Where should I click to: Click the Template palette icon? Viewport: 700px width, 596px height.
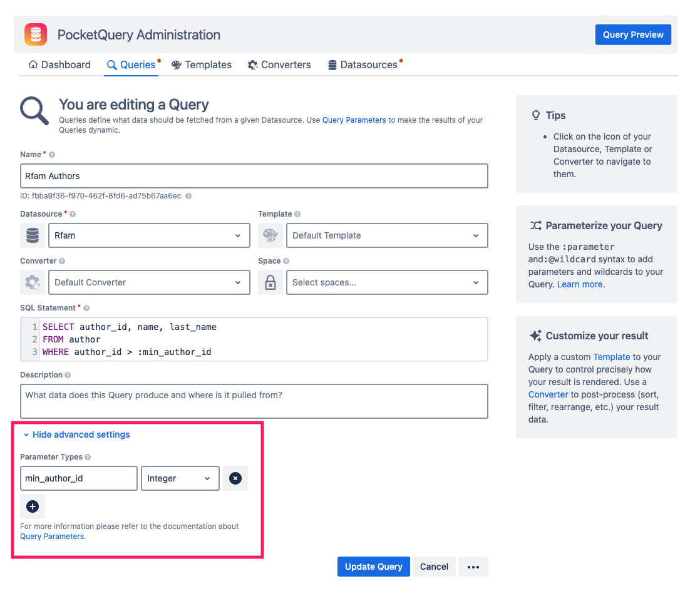tap(270, 235)
